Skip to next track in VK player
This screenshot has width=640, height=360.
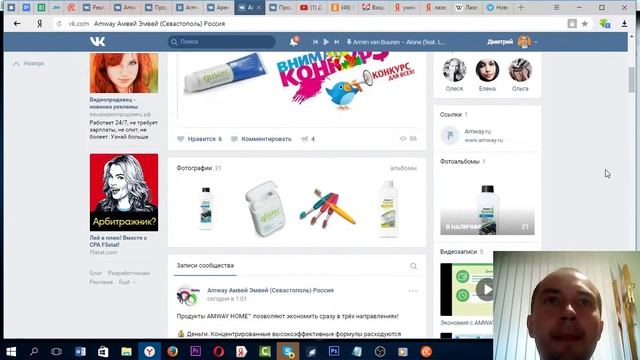point(337,42)
